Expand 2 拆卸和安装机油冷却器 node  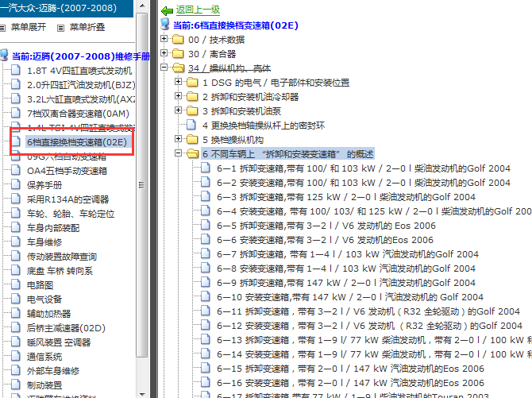coord(178,96)
